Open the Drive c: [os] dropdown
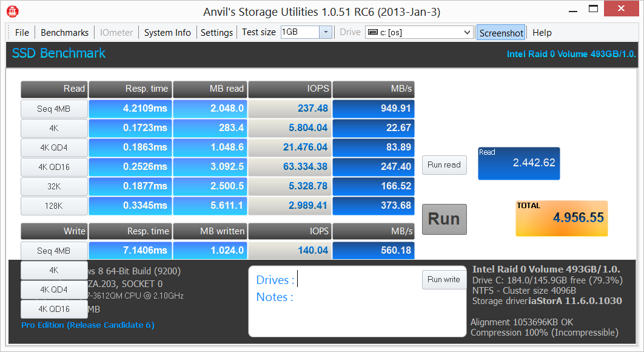The image size is (644, 352). click(x=419, y=32)
